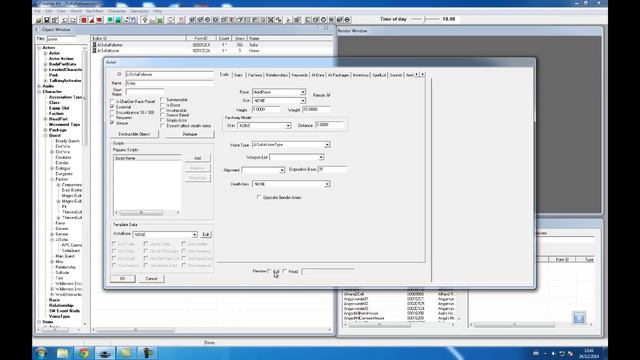This screenshot has width=640, height=360.
Task: Click OK in the Actor dialog
Action: 122,278
